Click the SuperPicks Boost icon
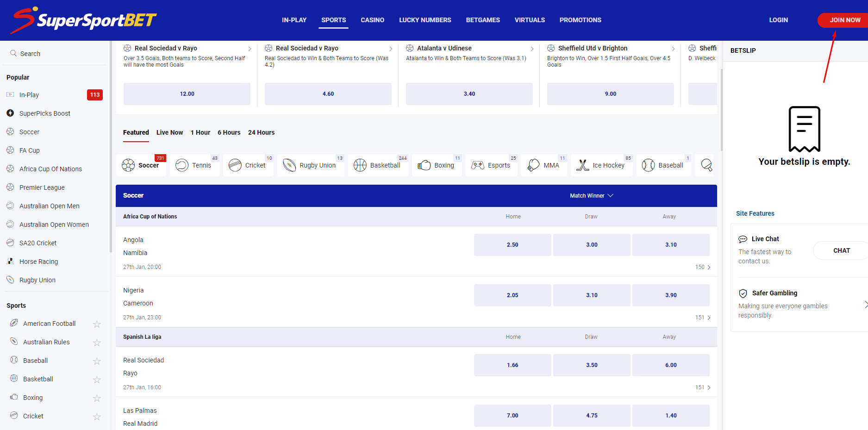The width and height of the screenshot is (868, 430). (10, 113)
